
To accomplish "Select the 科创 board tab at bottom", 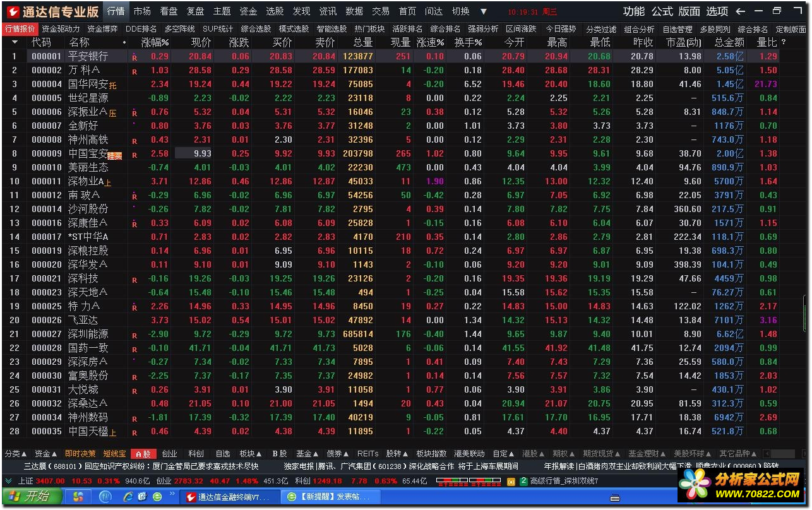I will [196, 454].
